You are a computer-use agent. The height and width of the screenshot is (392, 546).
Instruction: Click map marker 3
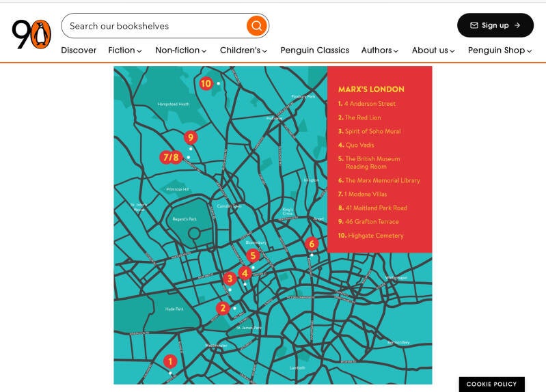pyautogui.click(x=230, y=278)
